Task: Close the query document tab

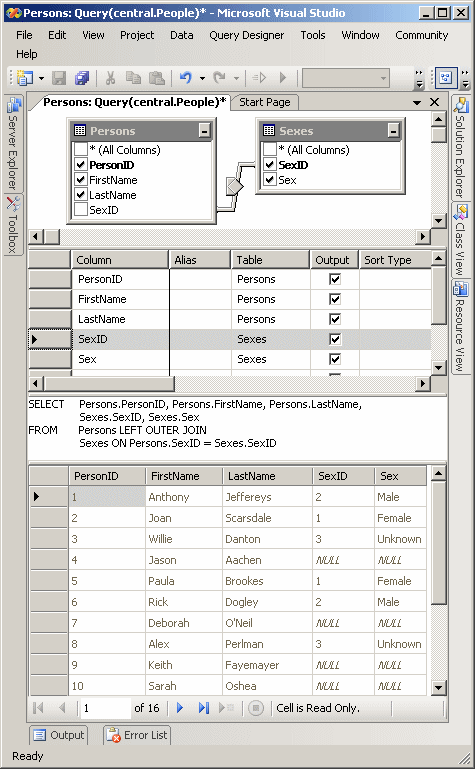Action: (x=434, y=102)
